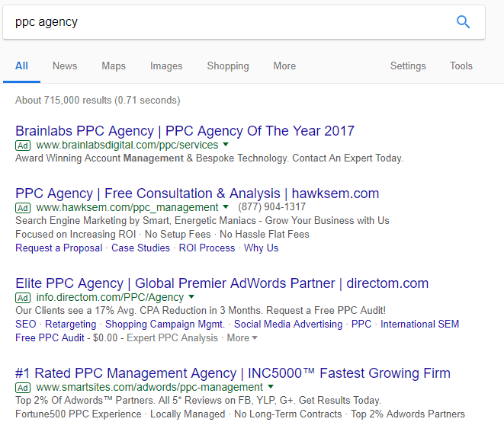
Task: Follow the Request a Proposal sitelink
Action: click(x=59, y=248)
